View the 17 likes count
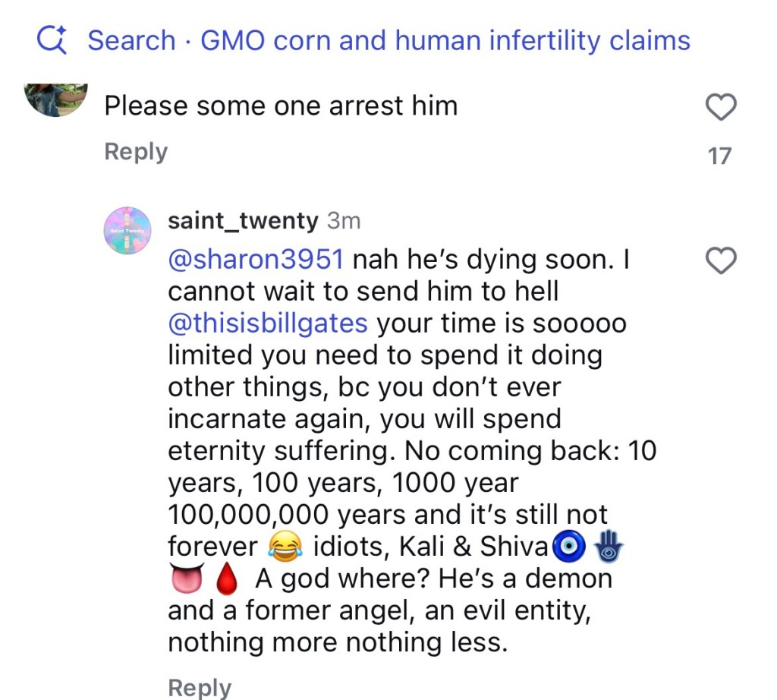 click(719, 156)
